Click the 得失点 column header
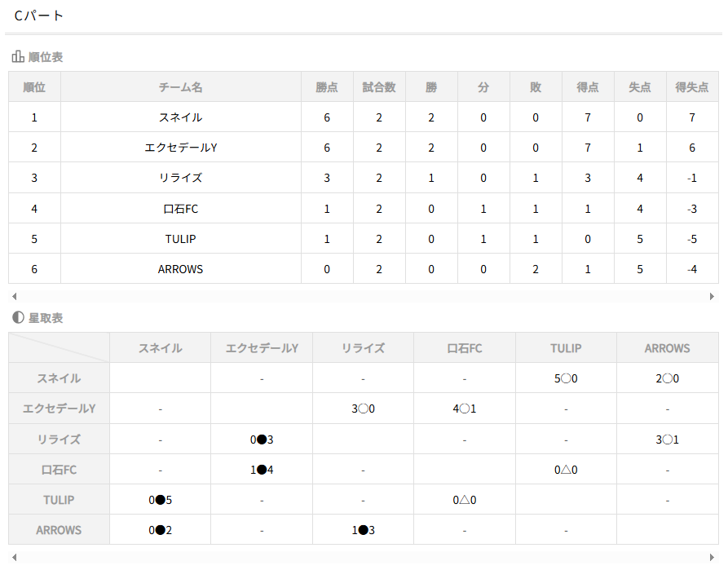Image resolution: width=728 pixels, height=570 pixels. (x=692, y=87)
